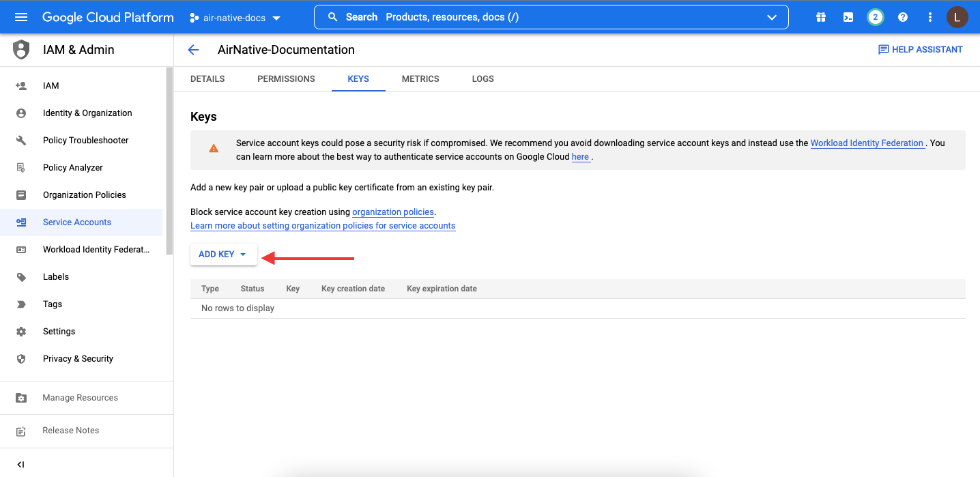Expand the ADD KEY dropdown
The image size is (980, 477).
pyautogui.click(x=223, y=255)
